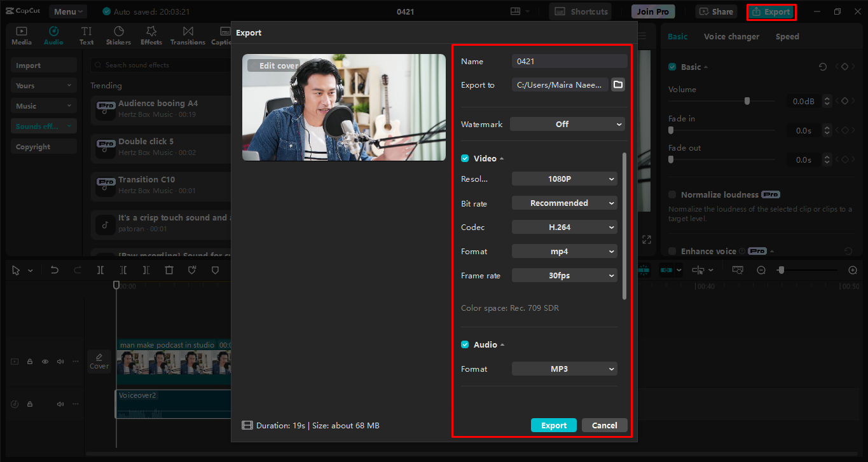Open the Shortcuts button in title bar
This screenshot has width=868, height=462.
(x=581, y=11)
